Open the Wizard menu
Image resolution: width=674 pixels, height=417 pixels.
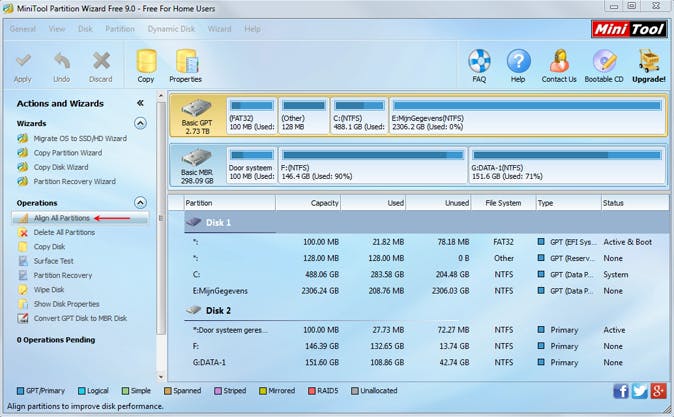(219, 29)
